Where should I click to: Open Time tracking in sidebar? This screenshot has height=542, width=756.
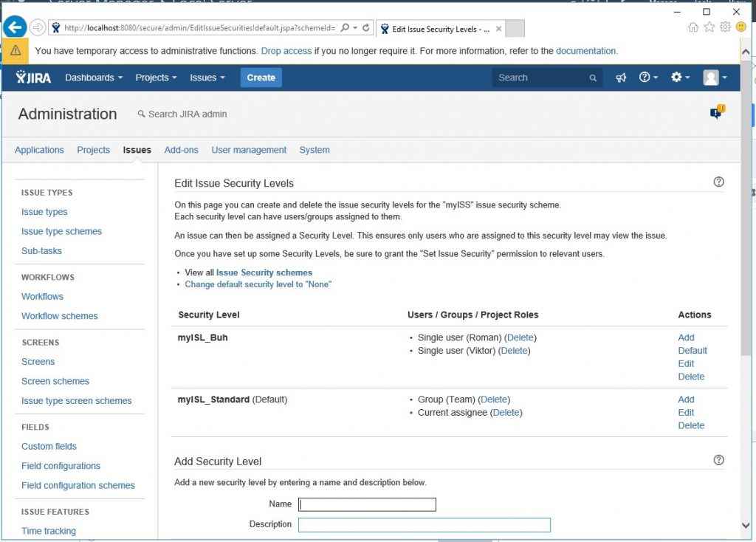click(49, 531)
